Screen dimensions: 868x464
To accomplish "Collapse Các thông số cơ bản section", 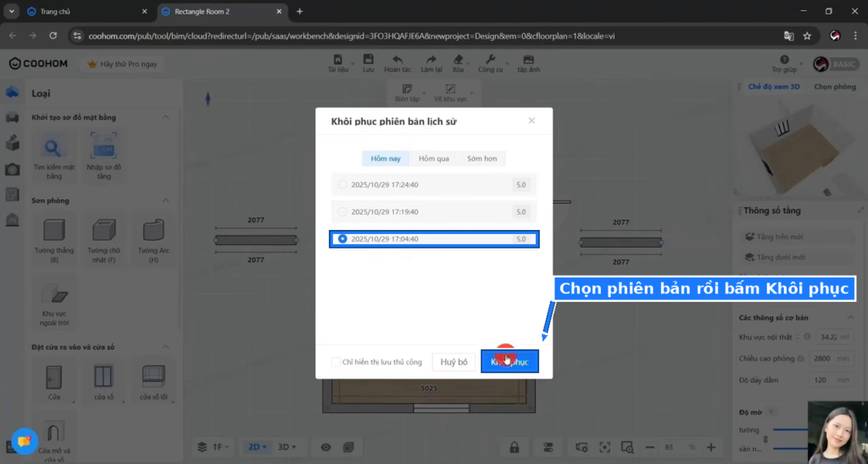I will tap(850, 317).
